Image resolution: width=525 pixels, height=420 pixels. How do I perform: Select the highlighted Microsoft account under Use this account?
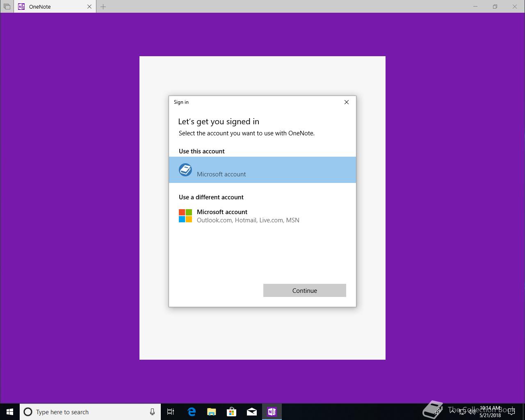coord(262,170)
